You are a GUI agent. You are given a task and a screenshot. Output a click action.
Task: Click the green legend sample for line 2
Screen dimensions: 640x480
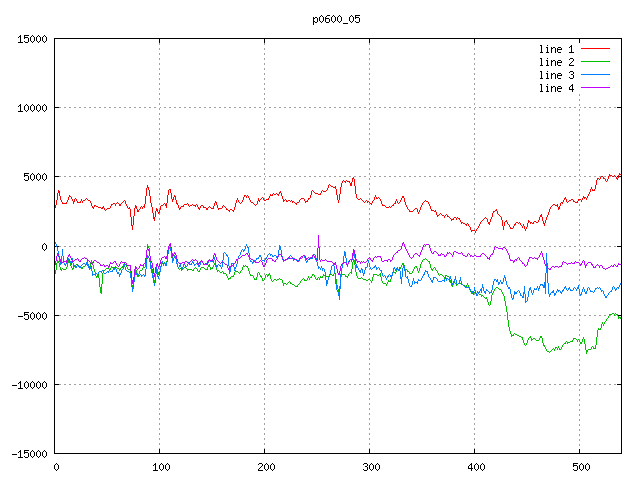click(x=596, y=62)
